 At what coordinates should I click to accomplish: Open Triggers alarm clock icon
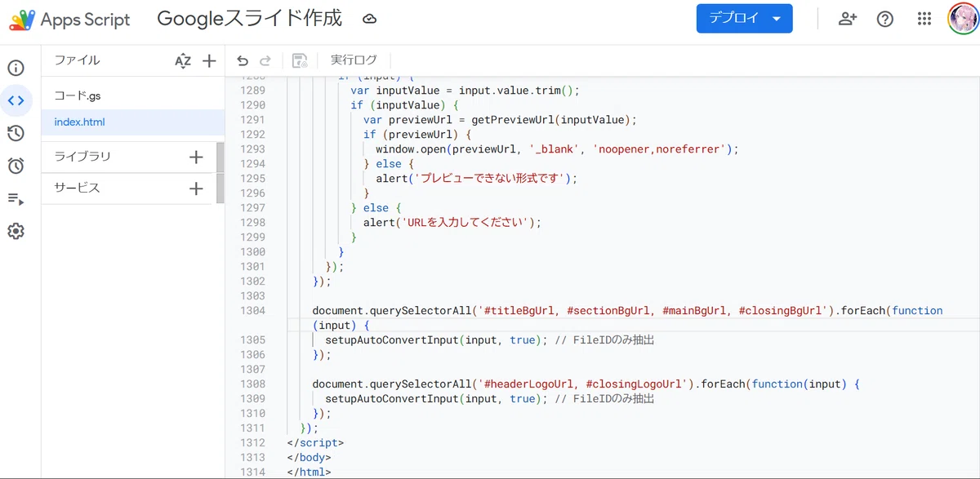pyautogui.click(x=16, y=166)
